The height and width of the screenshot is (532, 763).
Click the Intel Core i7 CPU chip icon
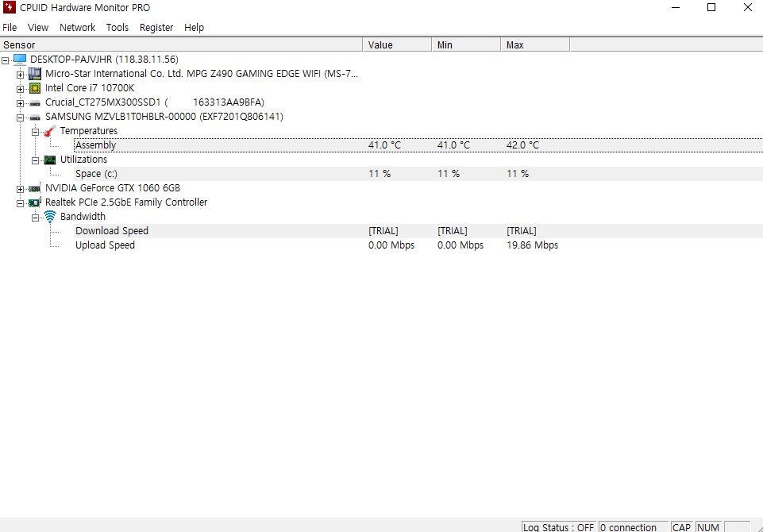tap(35, 88)
